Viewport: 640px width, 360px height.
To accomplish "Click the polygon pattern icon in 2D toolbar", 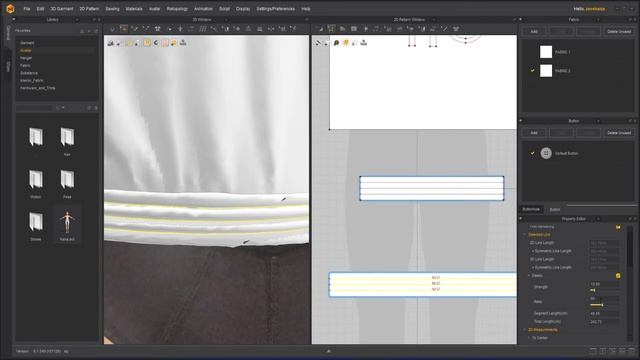I will pos(342,29).
